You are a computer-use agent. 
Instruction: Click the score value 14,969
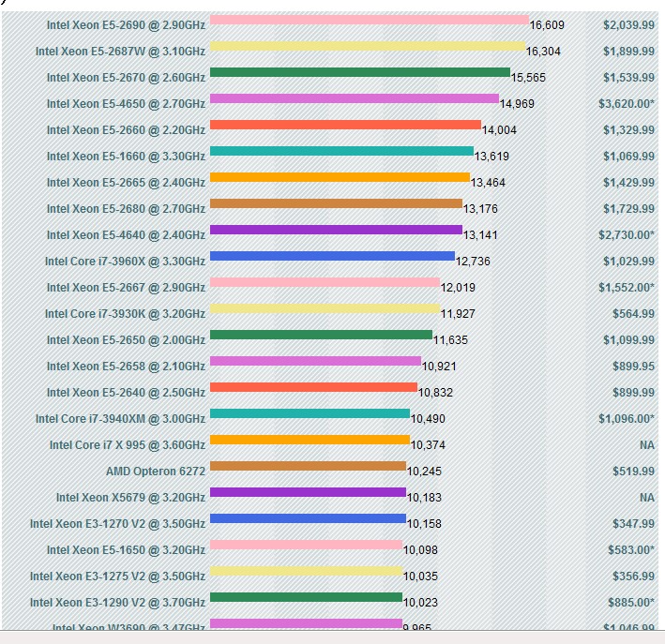coord(517,104)
